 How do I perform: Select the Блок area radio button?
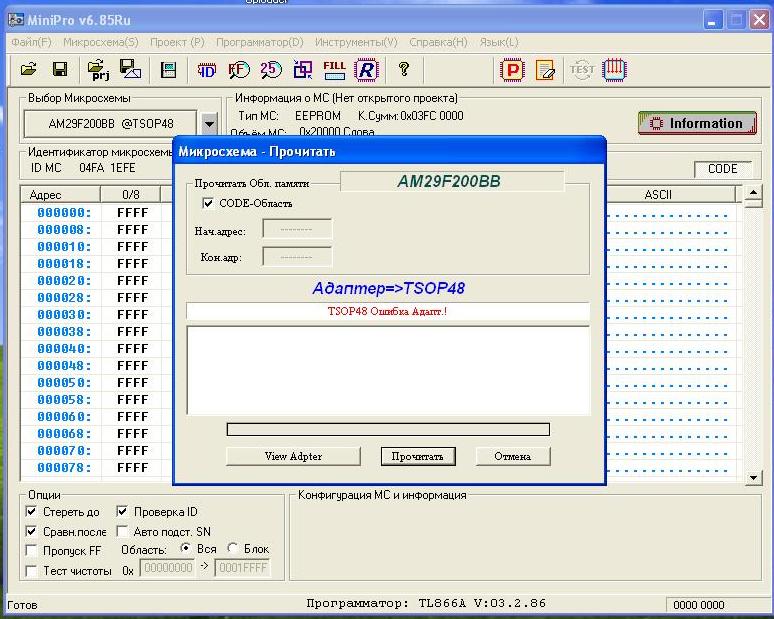(x=232, y=548)
